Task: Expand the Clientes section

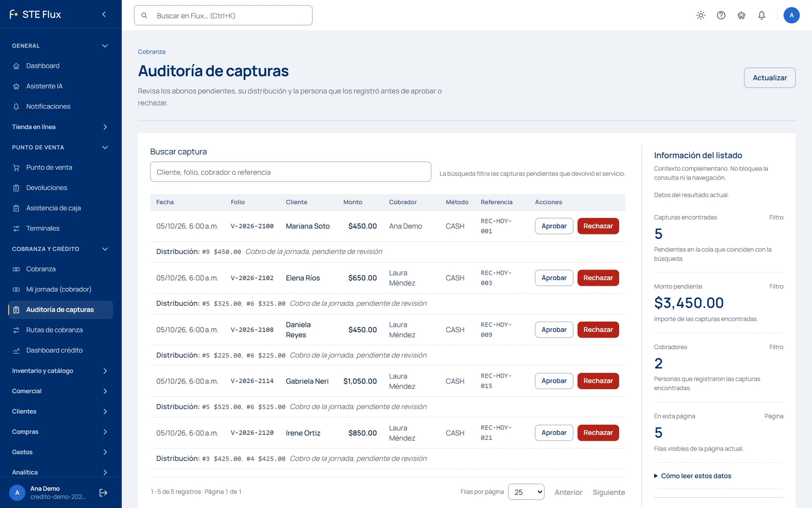Action: [x=61, y=411]
